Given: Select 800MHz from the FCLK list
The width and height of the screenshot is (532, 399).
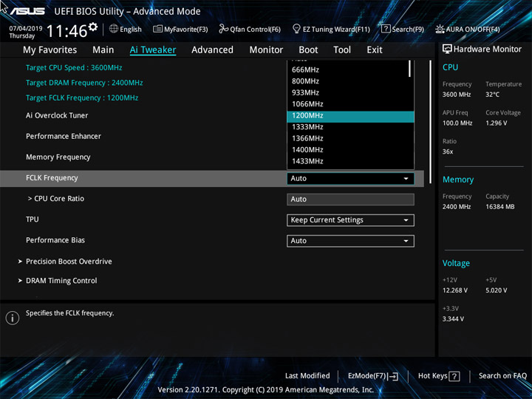Looking at the screenshot, I should 350,81.
